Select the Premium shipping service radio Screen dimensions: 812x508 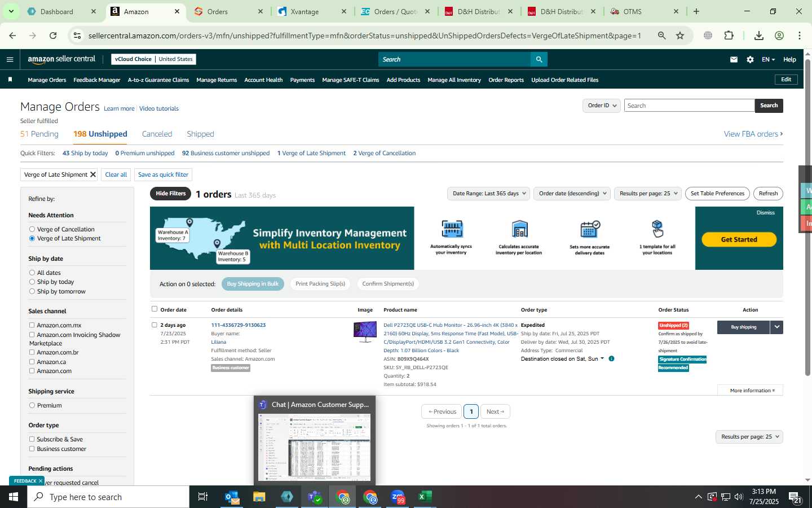coord(32,405)
